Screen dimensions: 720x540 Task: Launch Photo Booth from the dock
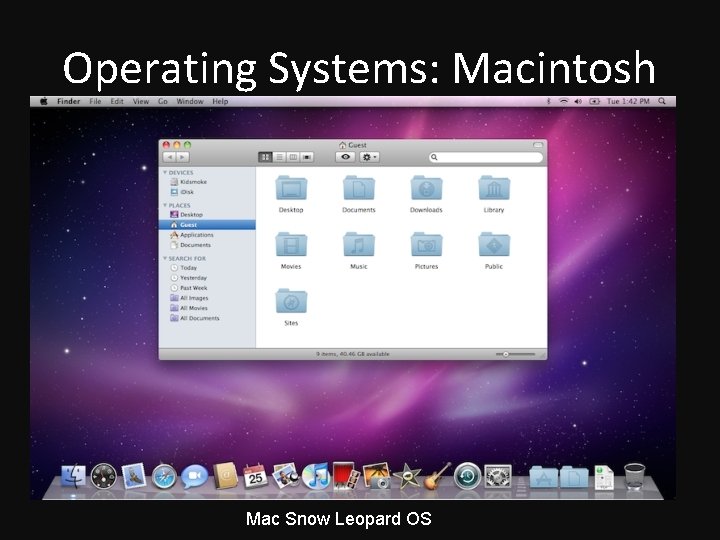point(346,476)
